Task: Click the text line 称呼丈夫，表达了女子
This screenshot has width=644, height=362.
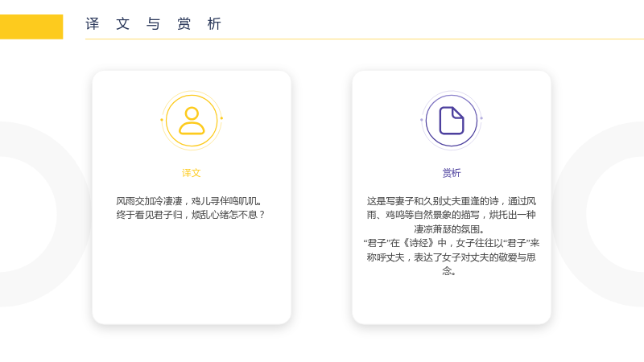Action: (x=452, y=257)
